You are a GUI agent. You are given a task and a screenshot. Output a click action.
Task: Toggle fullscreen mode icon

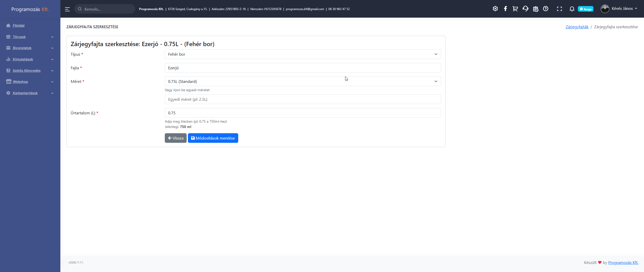559,9
